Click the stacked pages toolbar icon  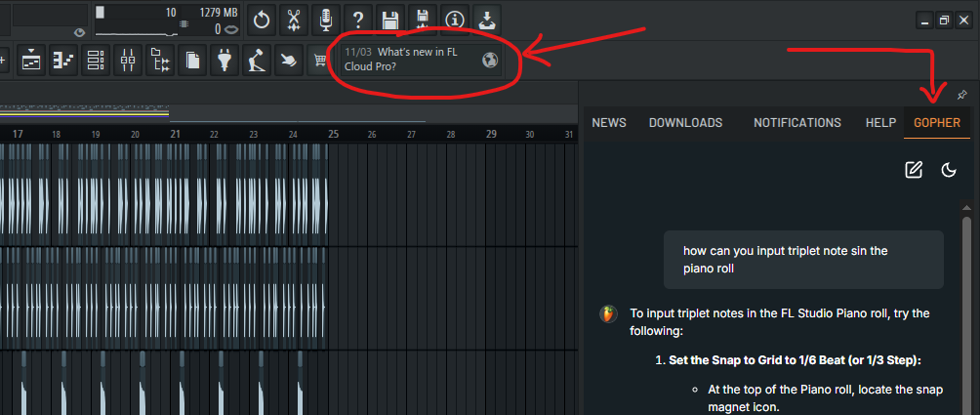(x=192, y=60)
